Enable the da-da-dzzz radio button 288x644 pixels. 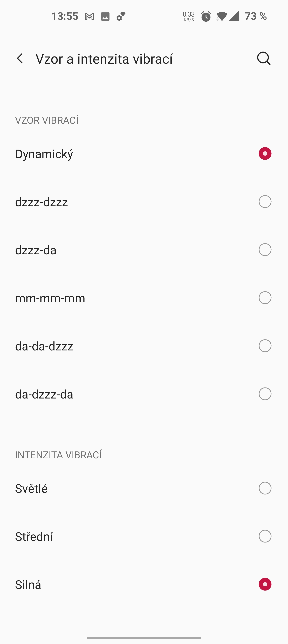(265, 346)
